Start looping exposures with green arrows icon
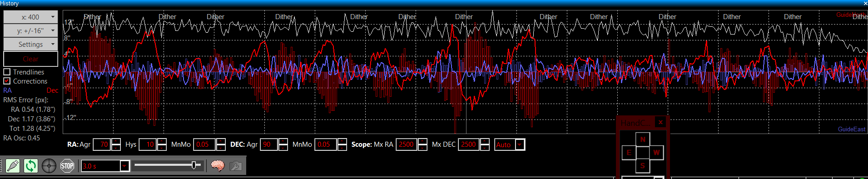 click(30, 166)
